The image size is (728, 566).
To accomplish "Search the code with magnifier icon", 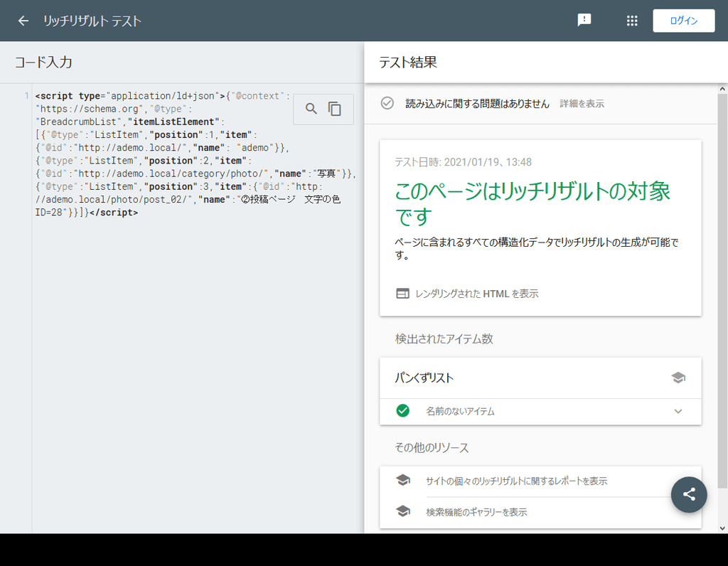I will 311,109.
